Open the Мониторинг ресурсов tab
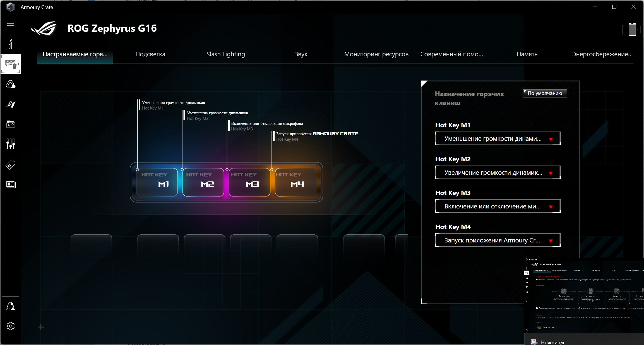 [x=376, y=54]
